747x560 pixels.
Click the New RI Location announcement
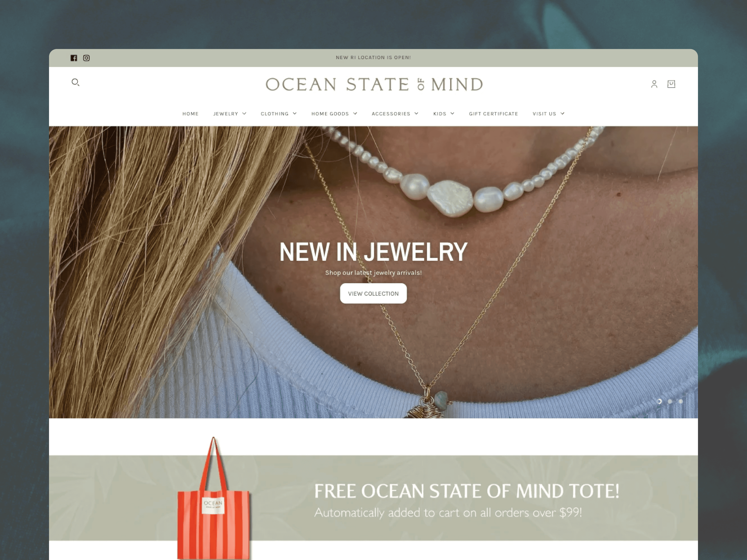(x=373, y=58)
